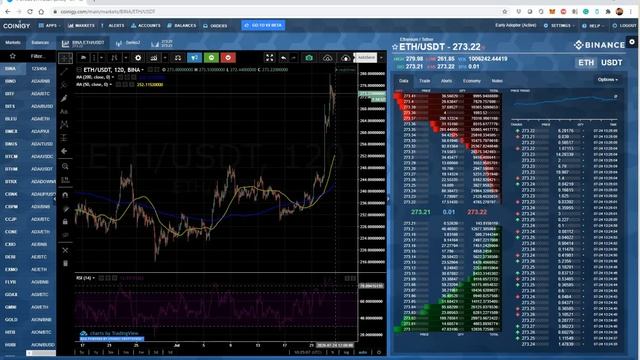
Task: Toggle lock all drawing tools
Action: pyautogui.click(x=65, y=222)
